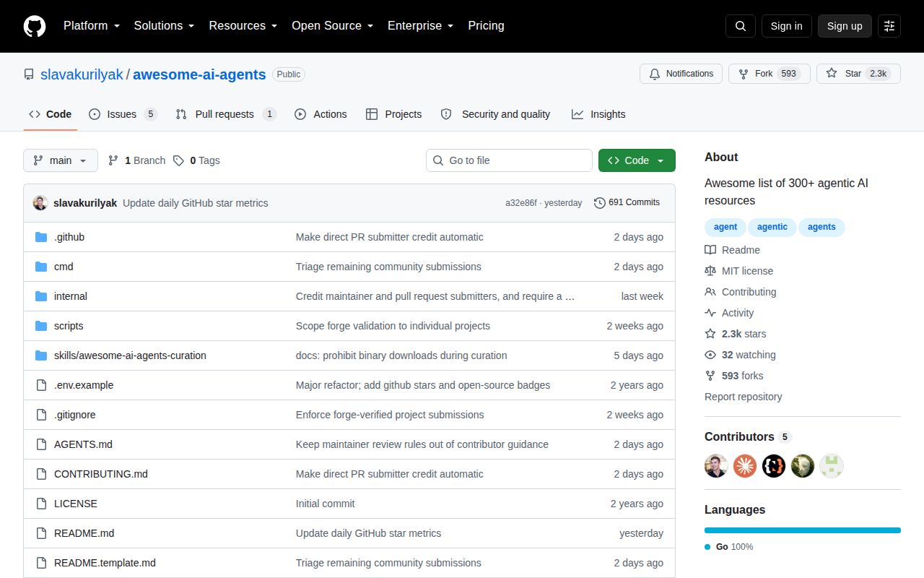924x578 pixels.
Task: Click the fork icon in Fork button
Action: (744, 74)
